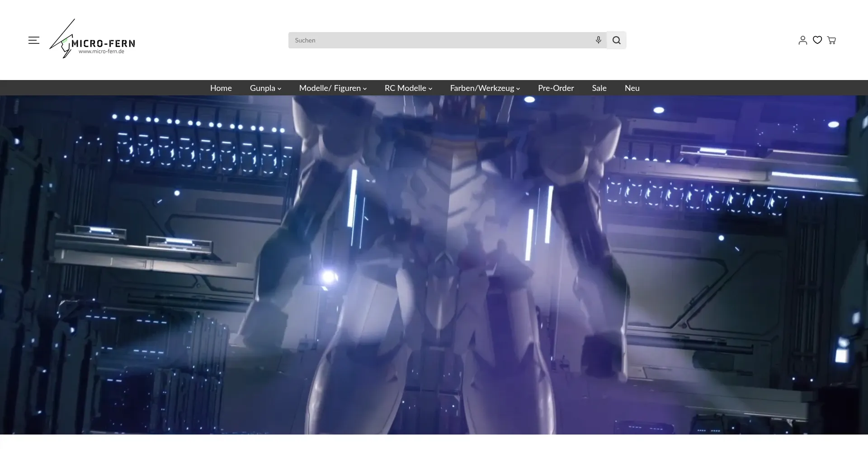868x449 pixels.
Task: Visit the Sale section
Action: coord(599,88)
